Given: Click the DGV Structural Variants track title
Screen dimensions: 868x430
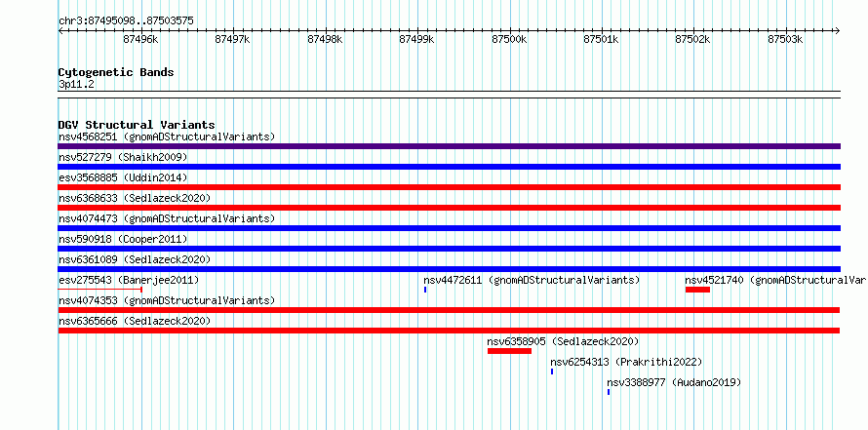Looking at the screenshot, I should click(x=137, y=125).
